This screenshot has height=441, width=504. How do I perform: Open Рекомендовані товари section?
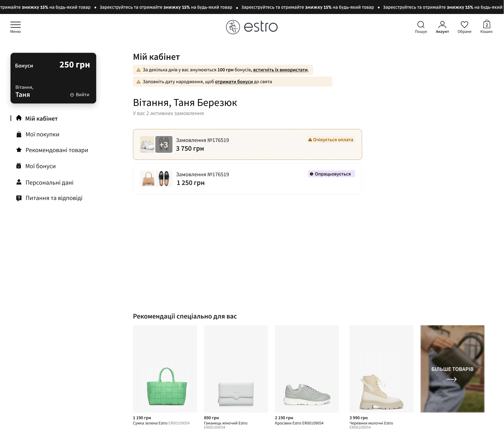tap(57, 150)
